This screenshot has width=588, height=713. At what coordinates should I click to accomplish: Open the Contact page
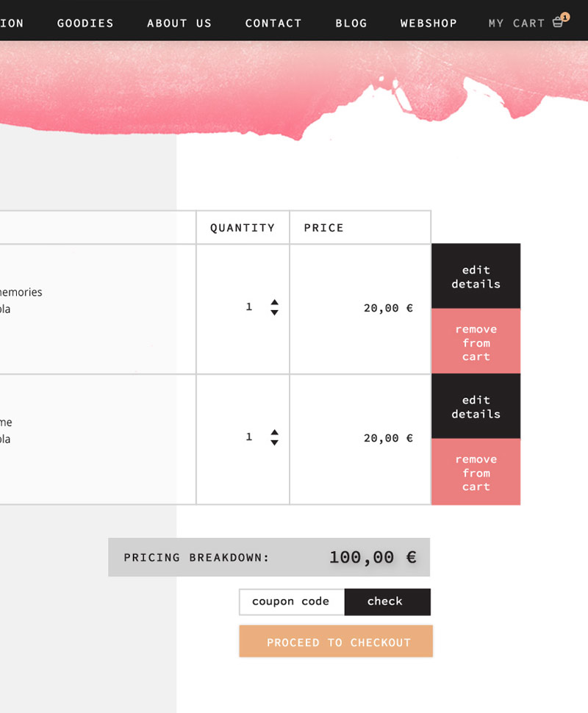(x=273, y=24)
